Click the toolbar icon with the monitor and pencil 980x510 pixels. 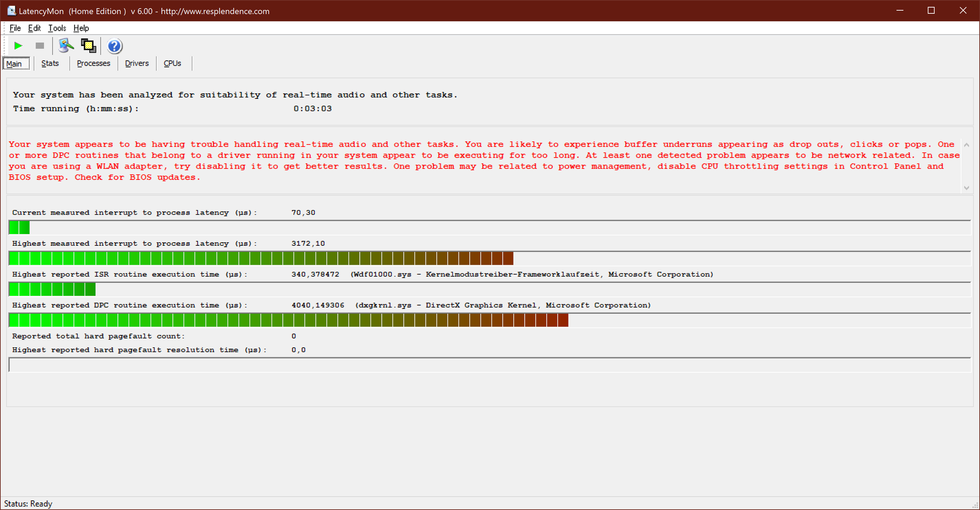[x=66, y=46]
